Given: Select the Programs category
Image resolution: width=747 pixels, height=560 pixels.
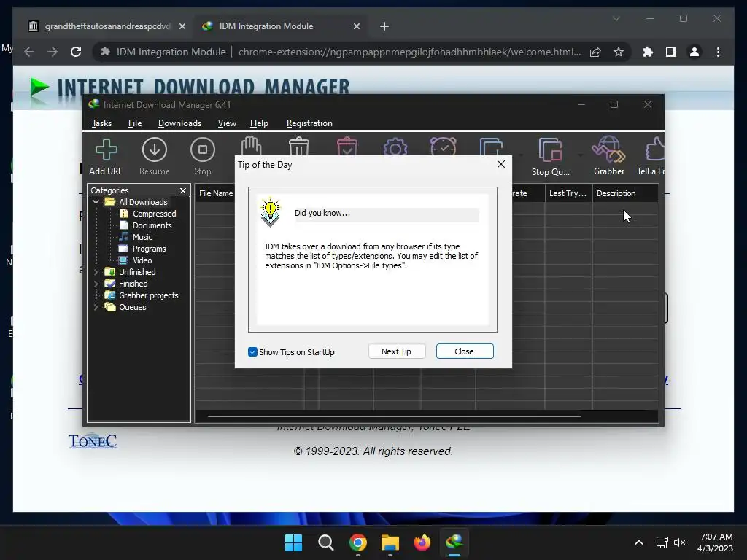Looking at the screenshot, I should (x=149, y=249).
